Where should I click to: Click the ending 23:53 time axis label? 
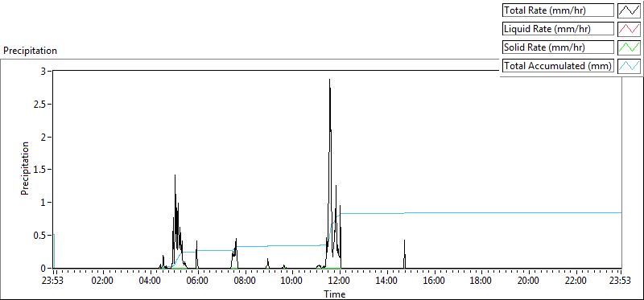pos(621,282)
